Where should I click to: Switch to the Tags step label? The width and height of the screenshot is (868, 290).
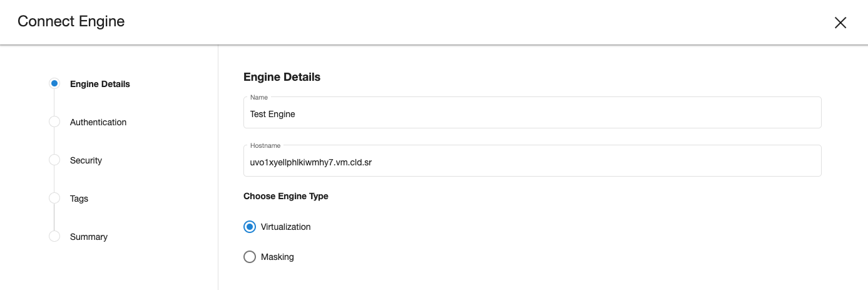(79, 199)
